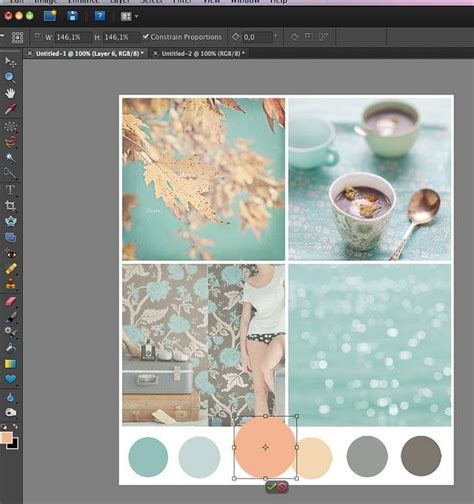The width and height of the screenshot is (474, 504).
Task: Open help with the question mark icon
Action: coord(100,16)
